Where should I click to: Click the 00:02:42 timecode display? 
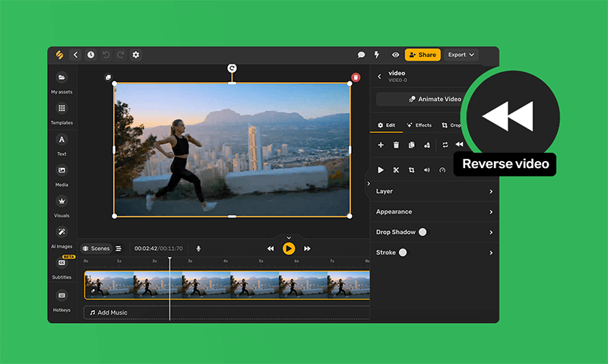(146, 248)
